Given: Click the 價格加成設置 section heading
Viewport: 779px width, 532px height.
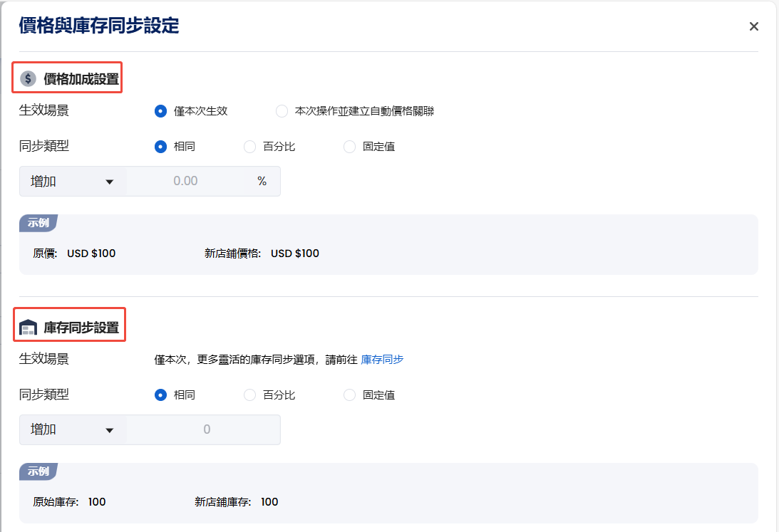Looking at the screenshot, I should (x=81, y=78).
